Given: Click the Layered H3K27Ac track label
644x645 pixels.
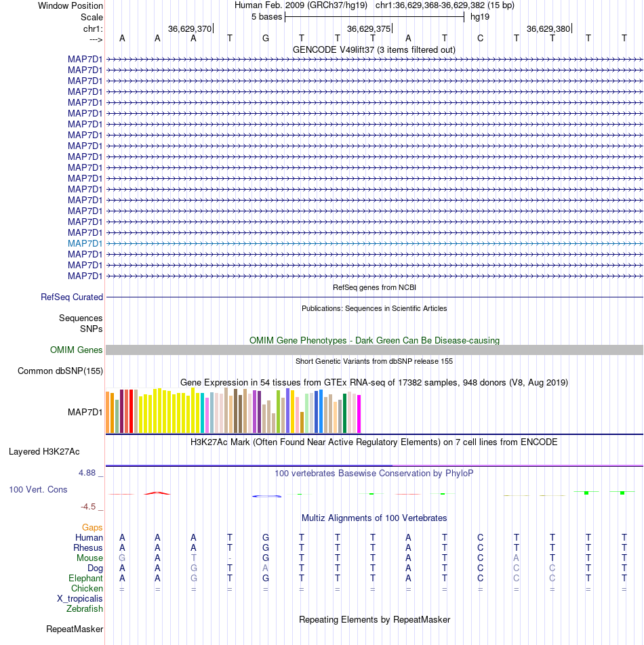Looking at the screenshot, I should pyautogui.click(x=44, y=452).
